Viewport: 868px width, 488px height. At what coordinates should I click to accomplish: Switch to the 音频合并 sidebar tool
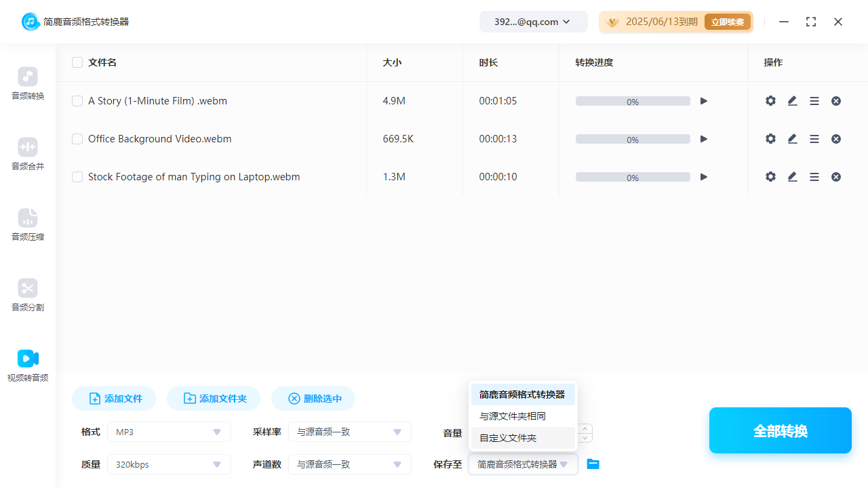27,155
